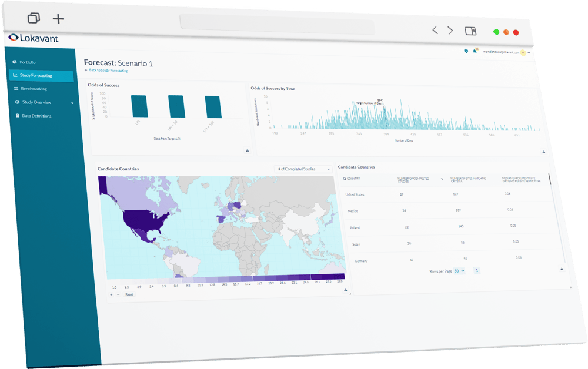This screenshot has height=369, width=588.
Task: Go to Portfolio in the sidebar
Action: point(28,62)
